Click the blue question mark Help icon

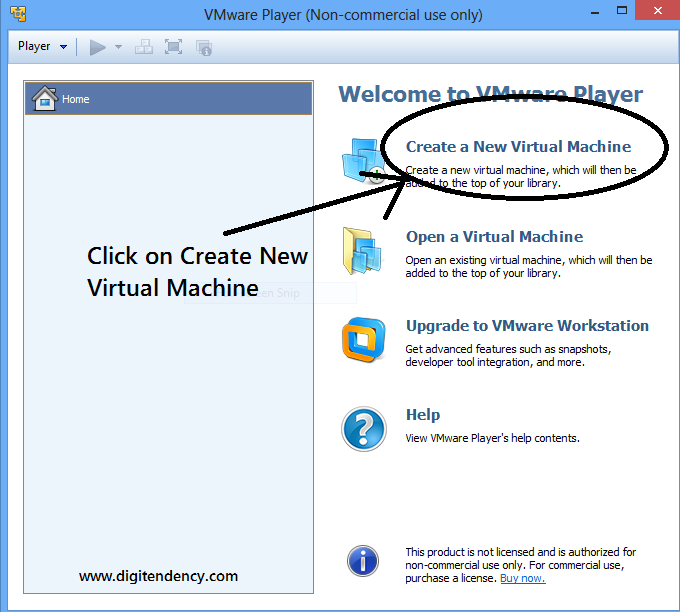click(363, 429)
